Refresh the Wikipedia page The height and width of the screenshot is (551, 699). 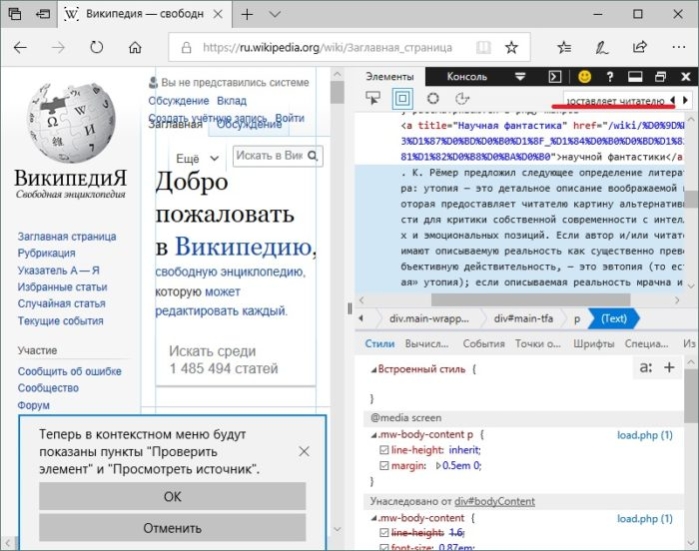tap(96, 47)
